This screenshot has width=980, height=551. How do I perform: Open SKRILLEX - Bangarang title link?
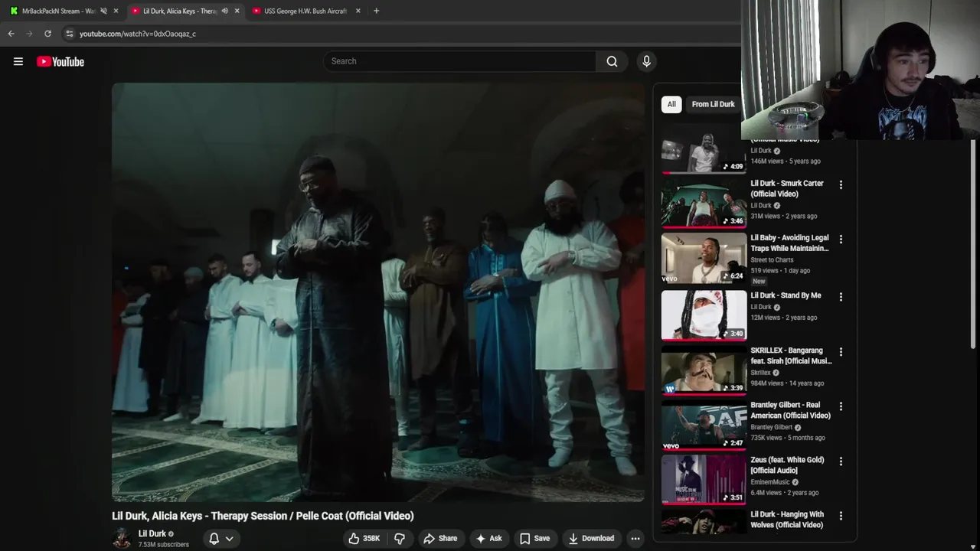(791, 356)
